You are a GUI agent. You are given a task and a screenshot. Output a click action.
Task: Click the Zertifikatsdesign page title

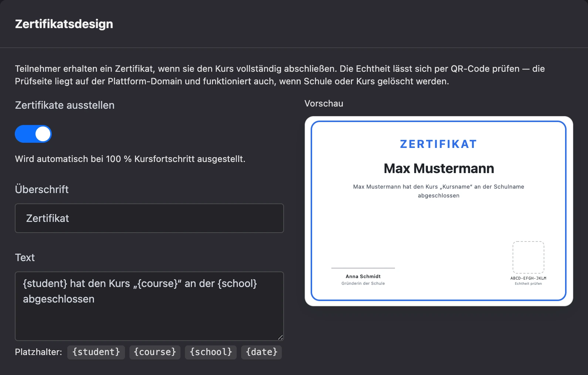click(64, 24)
